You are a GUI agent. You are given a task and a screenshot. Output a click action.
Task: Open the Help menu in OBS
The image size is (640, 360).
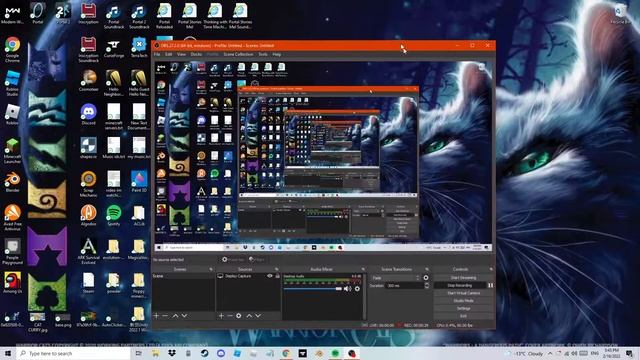coord(277,54)
